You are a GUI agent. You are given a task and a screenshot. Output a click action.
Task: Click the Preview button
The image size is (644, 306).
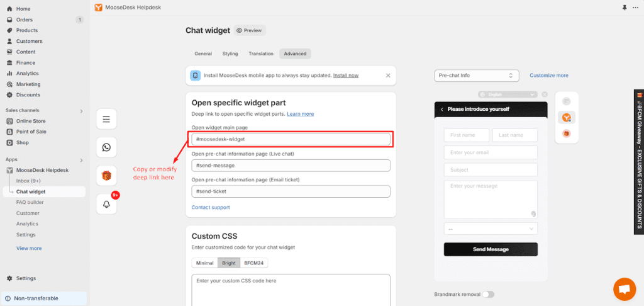[250, 30]
